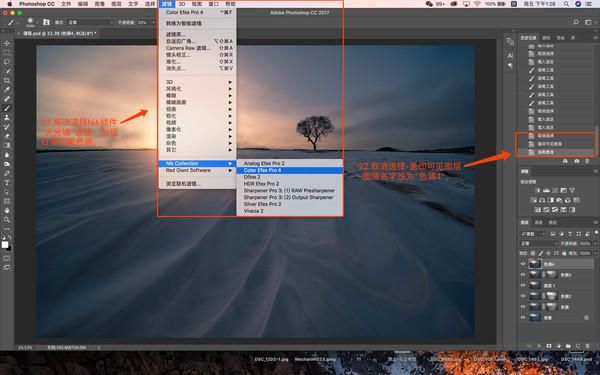Open WeChat icon in macOS menu bar
Viewport: 600px width, 375px height.
click(429, 4)
